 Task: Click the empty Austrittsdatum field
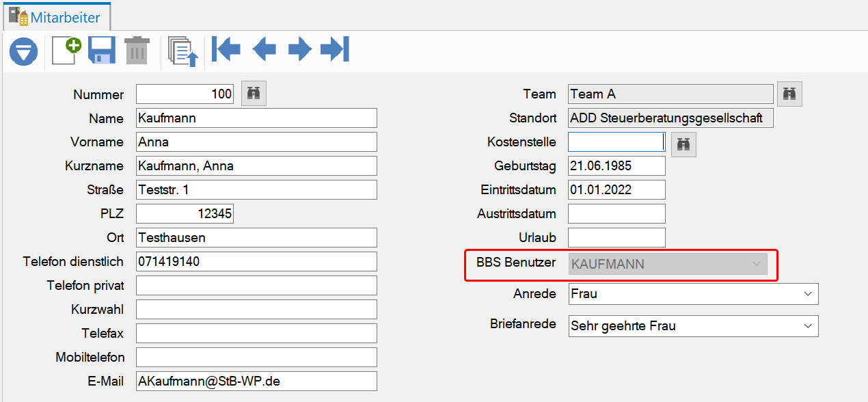click(616, 214)
